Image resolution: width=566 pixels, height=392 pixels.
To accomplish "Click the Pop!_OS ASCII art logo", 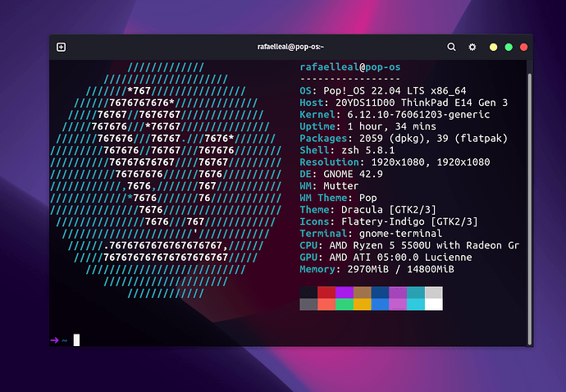I will pos(166,180).
